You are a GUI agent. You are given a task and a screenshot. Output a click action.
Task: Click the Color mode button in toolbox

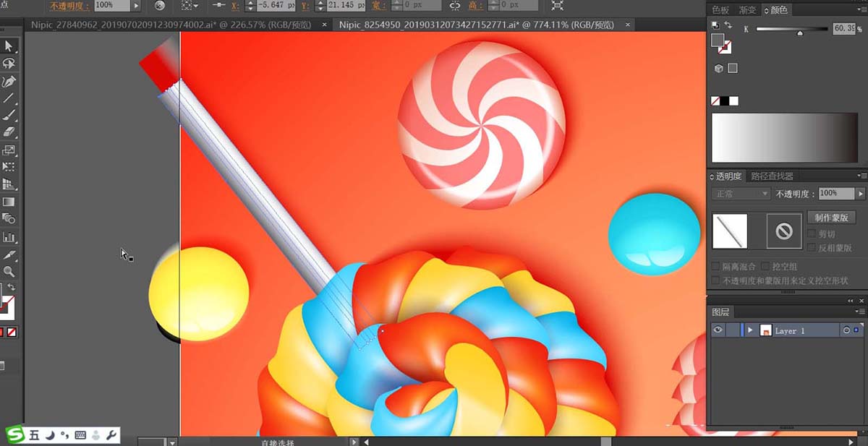pos(2,332)
